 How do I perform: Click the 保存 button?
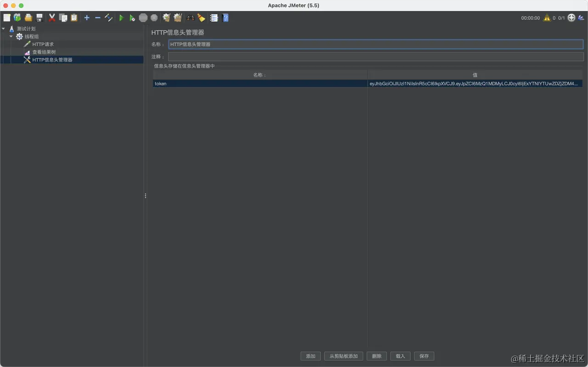pyautogui.click(x=424, y=356)
